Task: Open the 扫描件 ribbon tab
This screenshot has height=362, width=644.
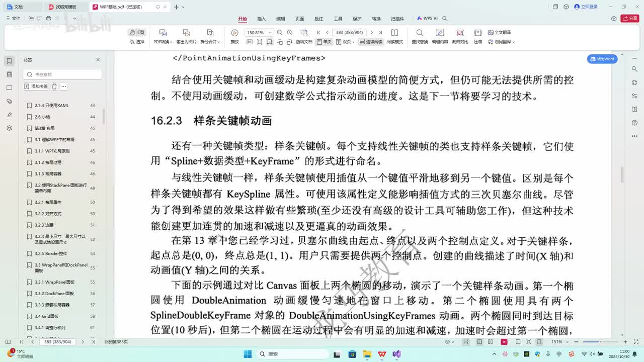Action: pyautogui.click(x=397, y=19)
